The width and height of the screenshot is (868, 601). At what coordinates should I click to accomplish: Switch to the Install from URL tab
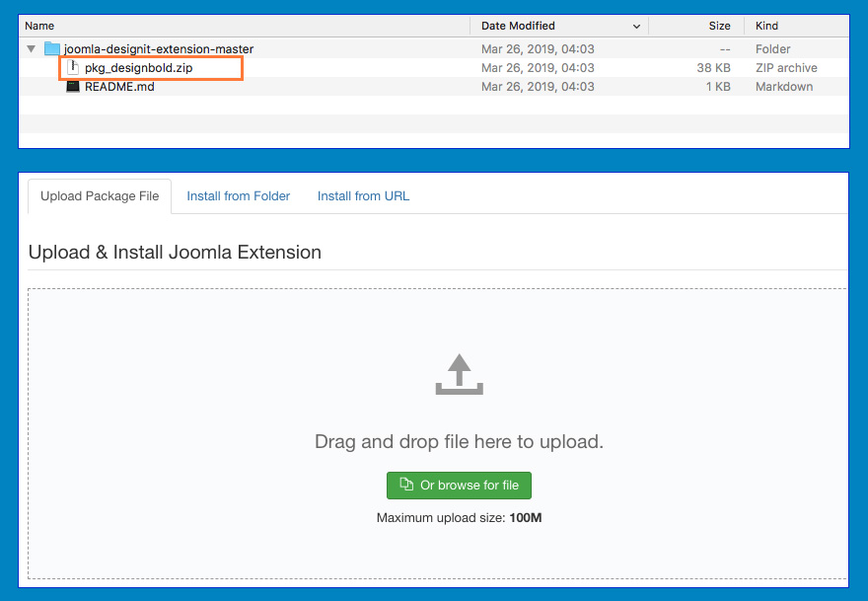[363, 195]
